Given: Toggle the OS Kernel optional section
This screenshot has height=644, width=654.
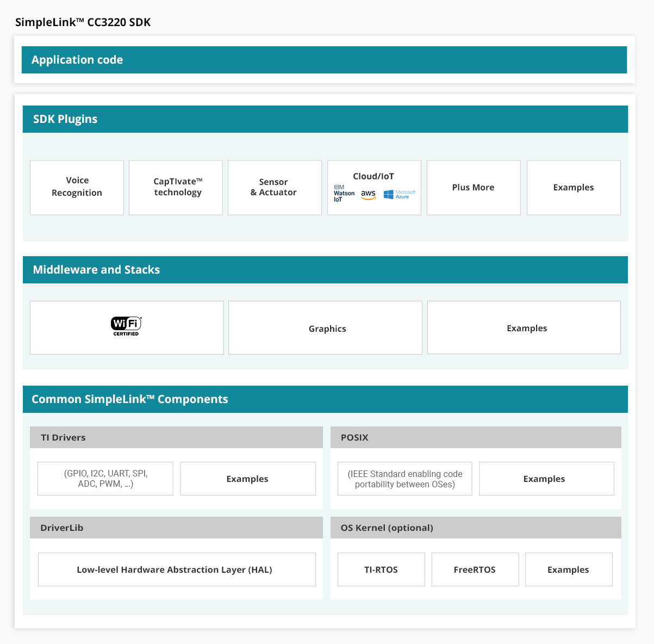Looking at the screenshot, I should point(476,527).
